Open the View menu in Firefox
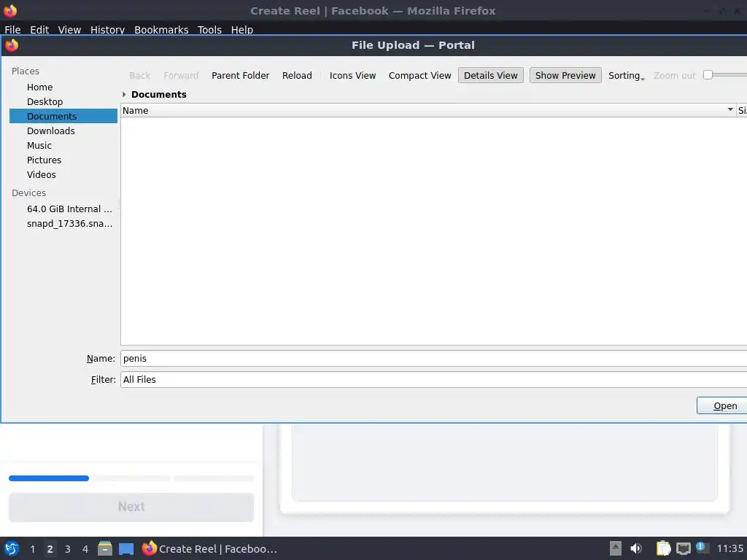 69,29
